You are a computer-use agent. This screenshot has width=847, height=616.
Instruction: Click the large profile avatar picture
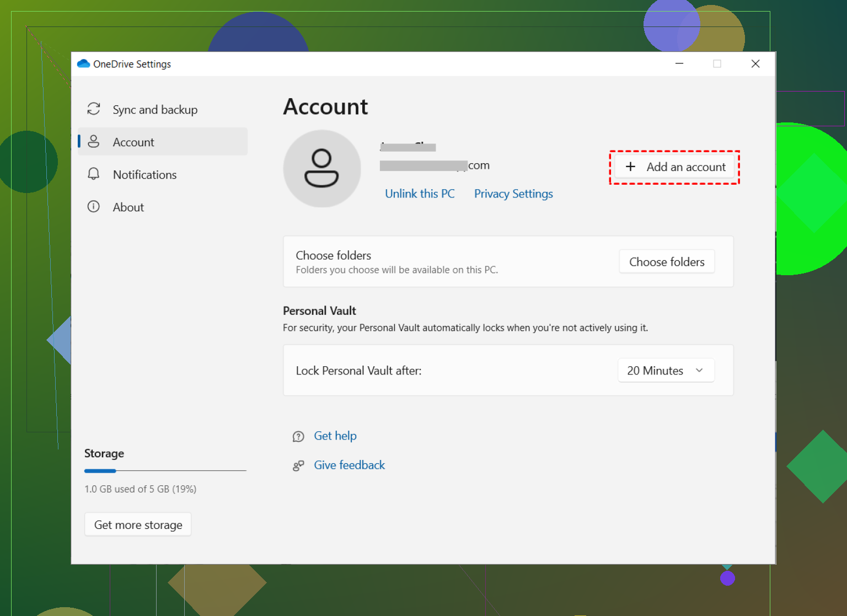pyautogui.click(x=322, y=169)
